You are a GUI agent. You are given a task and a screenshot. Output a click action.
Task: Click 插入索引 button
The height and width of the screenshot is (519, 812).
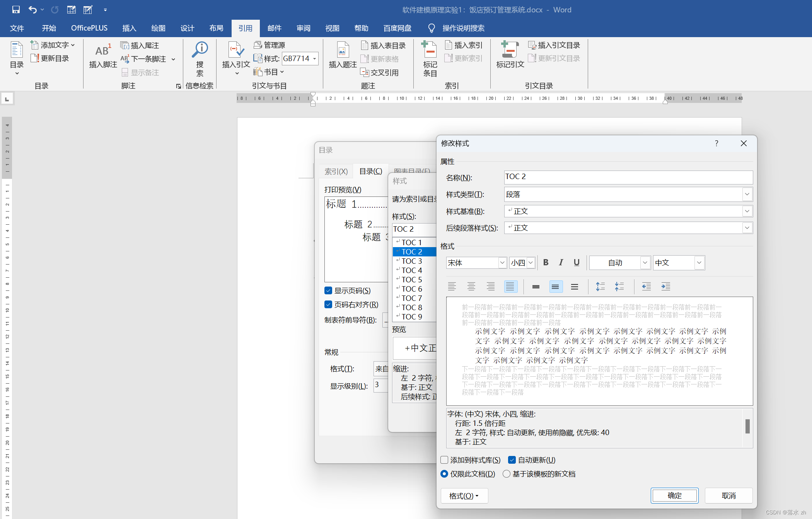tap(463, 45)
